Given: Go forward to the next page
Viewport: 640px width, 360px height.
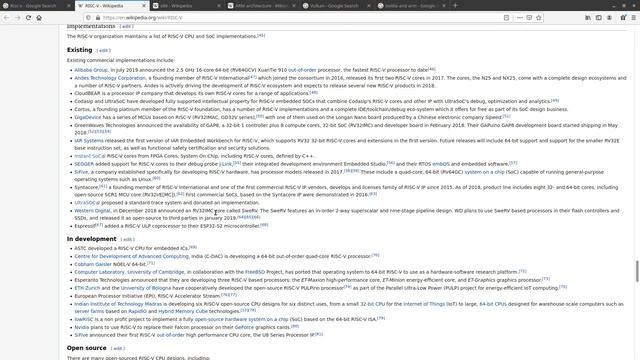Looking at the screenshot, I should [17, 18].
